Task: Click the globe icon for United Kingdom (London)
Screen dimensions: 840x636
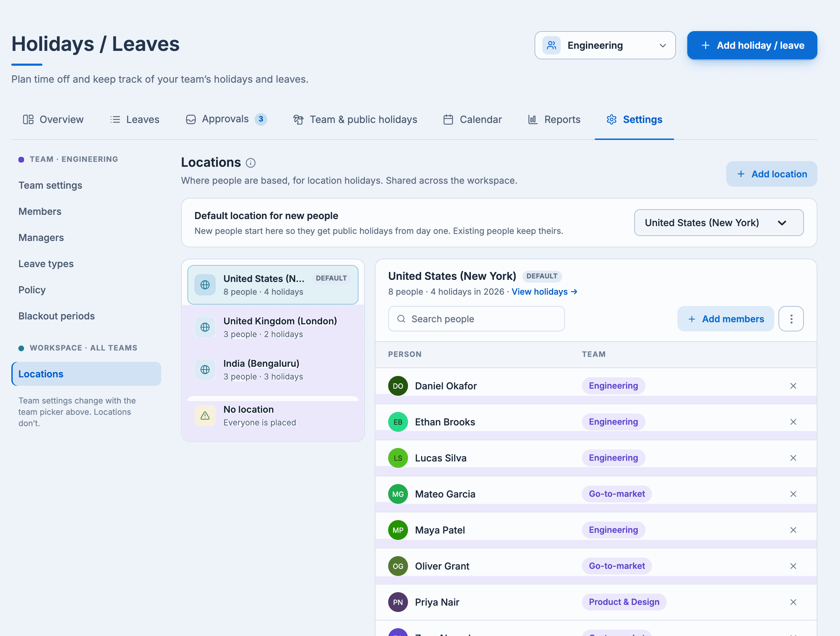Action: point(205,327)
